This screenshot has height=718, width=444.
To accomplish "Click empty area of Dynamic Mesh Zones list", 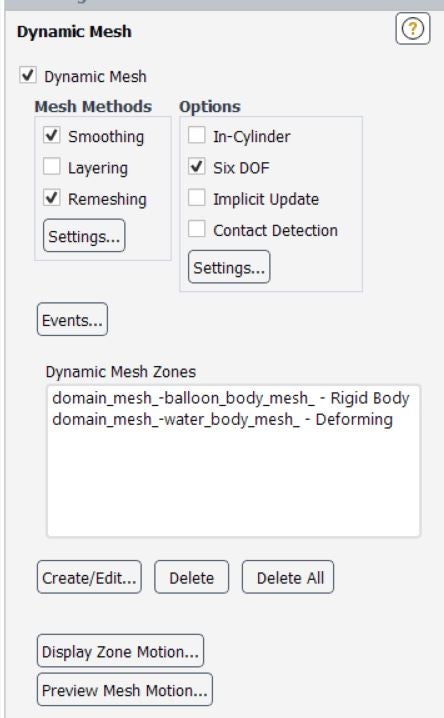I will [233, 483].
